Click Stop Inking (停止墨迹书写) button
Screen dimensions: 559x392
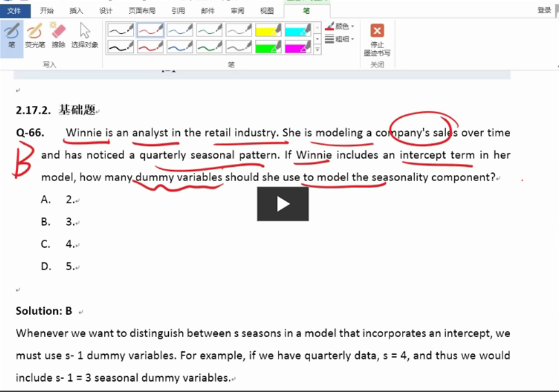pyautogui.click(x=377, y=40)
